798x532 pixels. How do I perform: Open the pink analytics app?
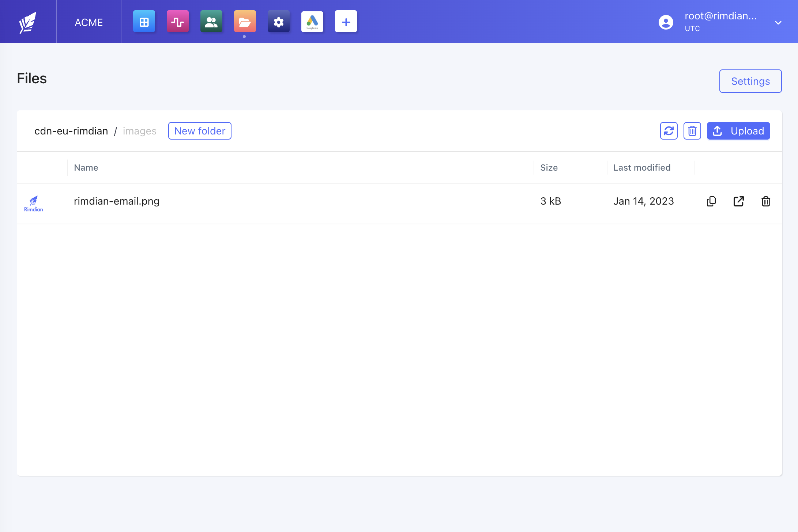tap(177, 22)
